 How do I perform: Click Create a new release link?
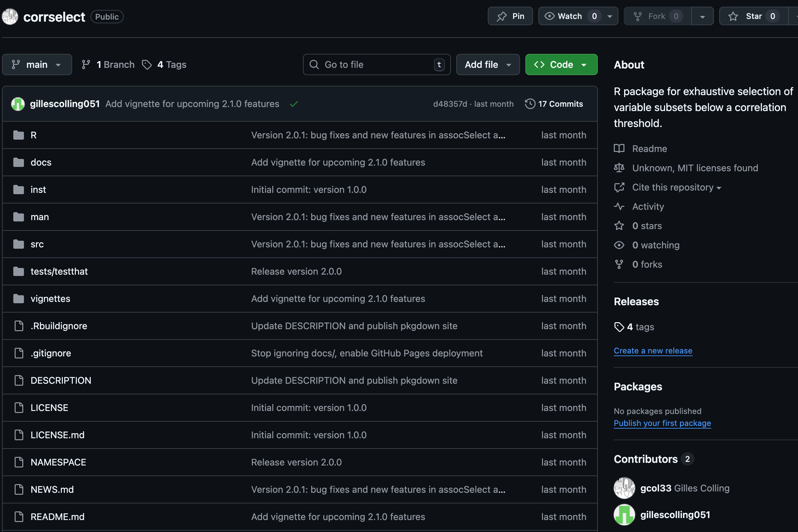click(x=653, y=350)
